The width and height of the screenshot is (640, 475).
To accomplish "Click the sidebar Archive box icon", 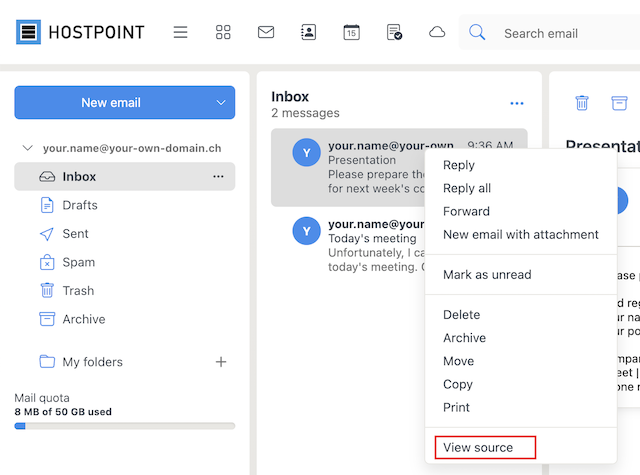I will pyautogui.click(x=47, y=319).
